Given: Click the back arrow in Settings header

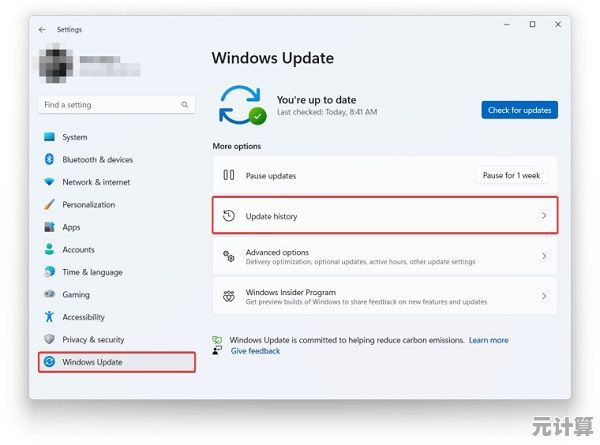Looking at the screenshot, I should pos(42,30).
